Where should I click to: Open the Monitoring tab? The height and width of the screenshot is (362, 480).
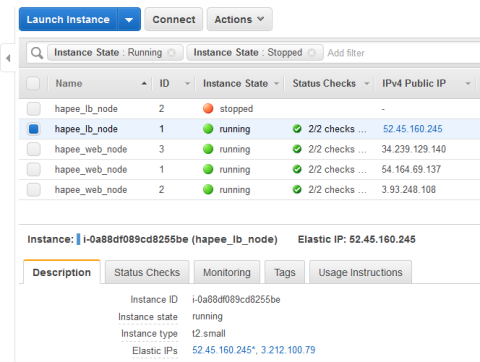coord(227,272)
